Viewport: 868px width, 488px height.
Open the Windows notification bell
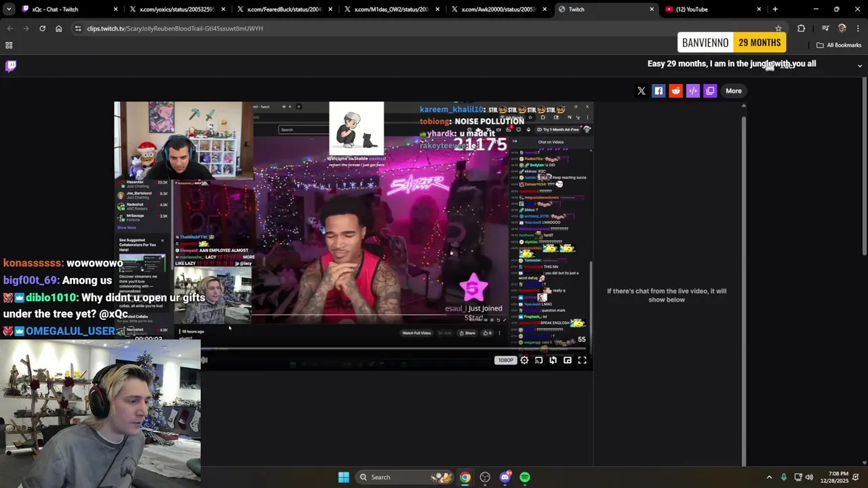point(856,477)
